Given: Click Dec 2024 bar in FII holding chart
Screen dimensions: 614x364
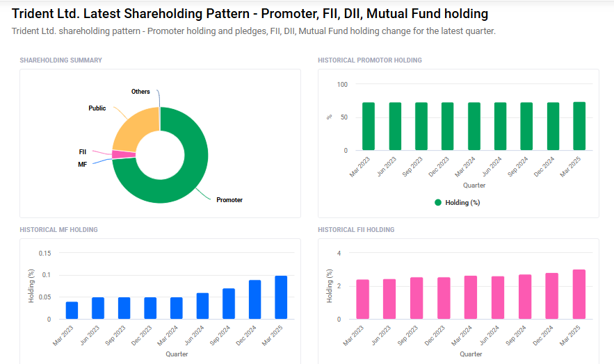Looking at the screenshot, I should click(x=551, y=296).
